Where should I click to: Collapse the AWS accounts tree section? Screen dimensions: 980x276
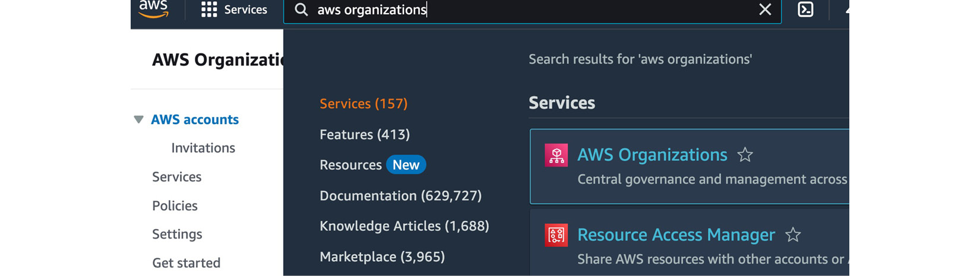coord(138,119)
